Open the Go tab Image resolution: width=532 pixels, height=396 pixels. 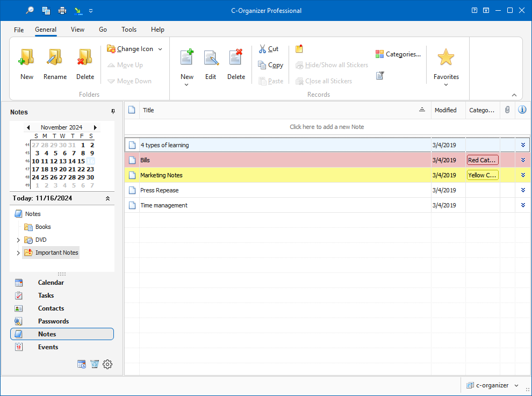pos(103,30)
